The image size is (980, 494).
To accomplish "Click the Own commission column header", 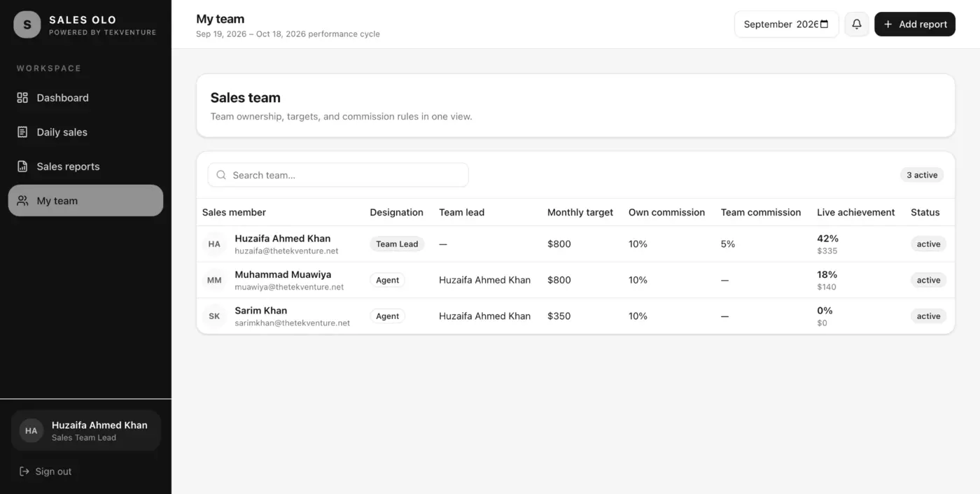I will click(666, 213).
